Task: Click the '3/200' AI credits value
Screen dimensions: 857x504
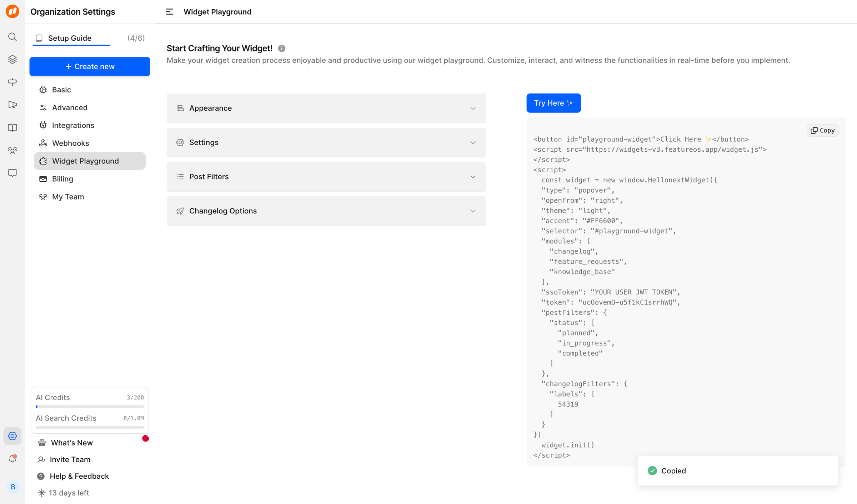Action: [135, 398]
